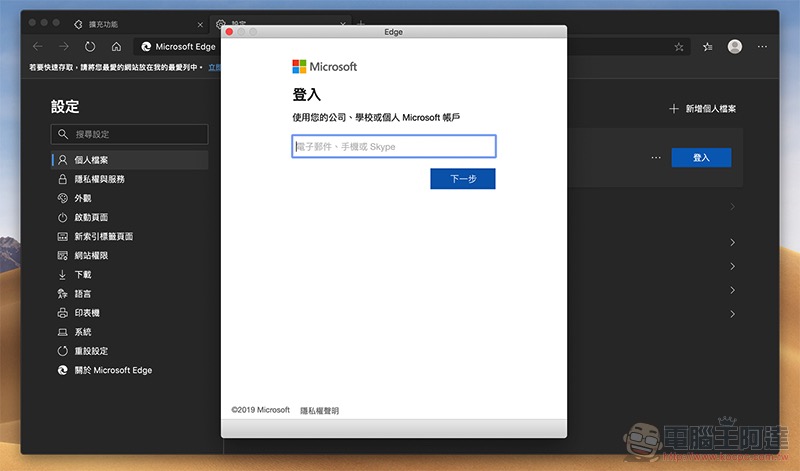Expand the first chevron row under profile

(732, 207)
